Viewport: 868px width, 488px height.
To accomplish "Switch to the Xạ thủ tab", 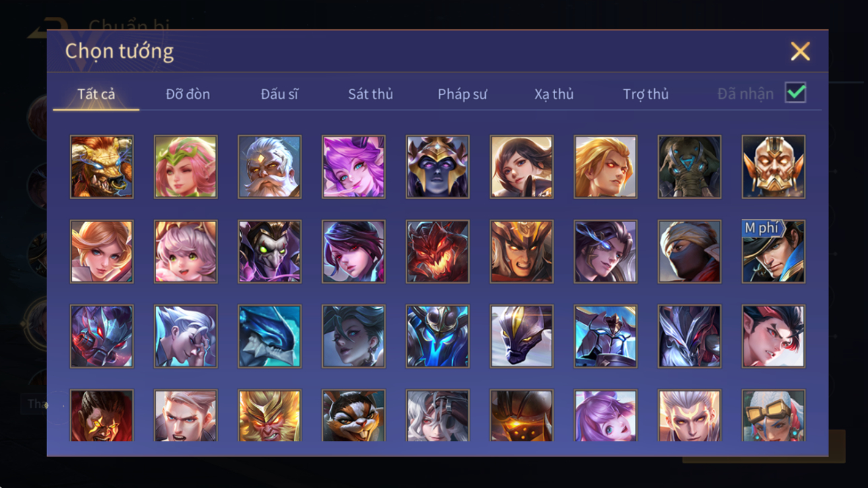I will pos(554,94).
